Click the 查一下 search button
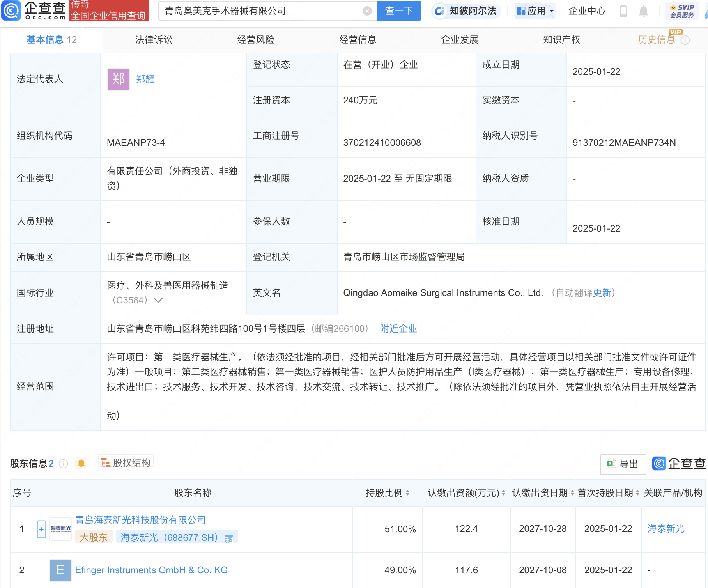This screenshot has width=708, height=588. coord(399,11)
